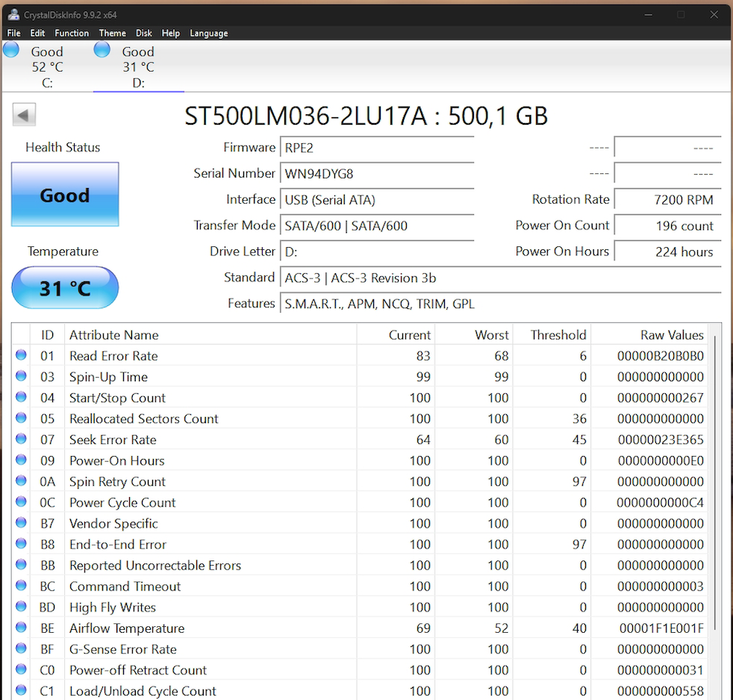Click the status dot for Power-off Retract Count
733x700 pixels.
pos(21,669)
